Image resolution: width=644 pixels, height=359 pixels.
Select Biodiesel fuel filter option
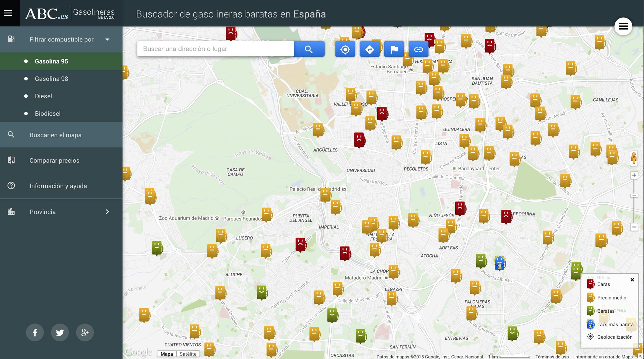47,114
